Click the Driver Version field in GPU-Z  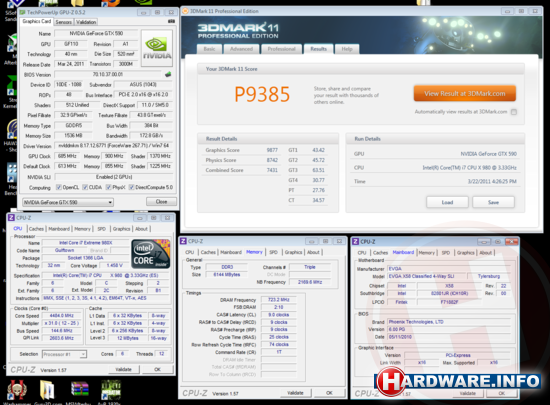tap(114, 146)
